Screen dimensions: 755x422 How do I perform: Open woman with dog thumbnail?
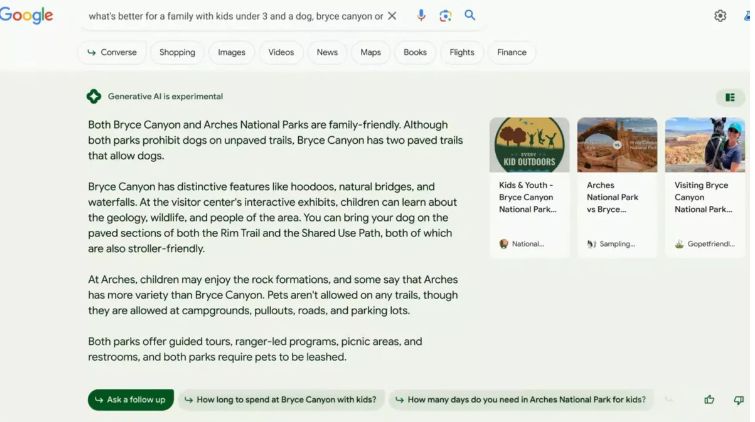[705, 145]
